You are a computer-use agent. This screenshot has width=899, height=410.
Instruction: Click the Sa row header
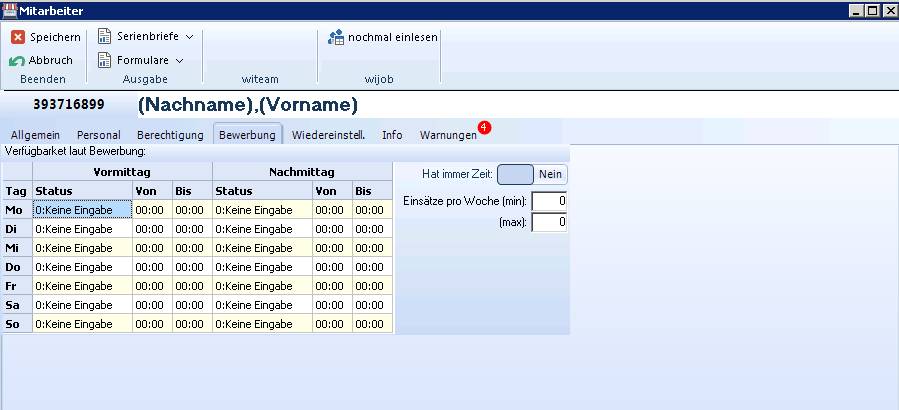[18, 304]
